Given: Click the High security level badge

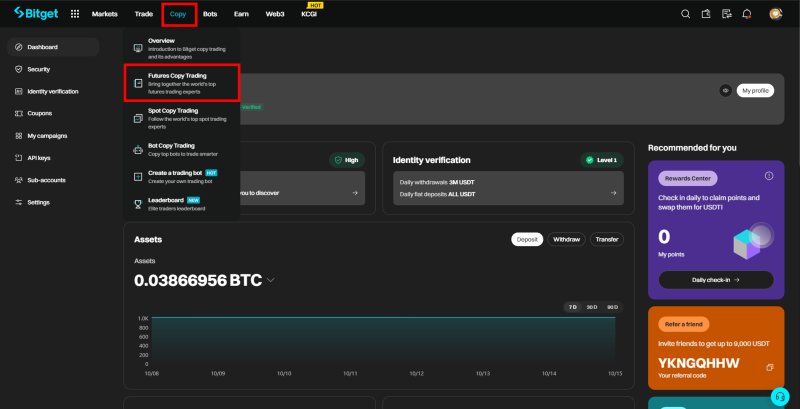Looking at the screenshot, I should (347, 160).
